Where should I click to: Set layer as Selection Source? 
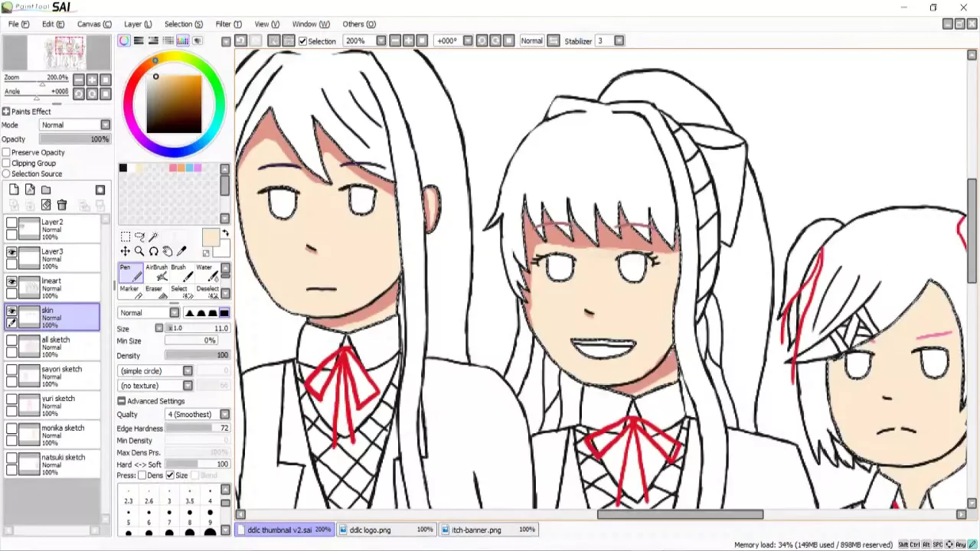click(6, 174)
